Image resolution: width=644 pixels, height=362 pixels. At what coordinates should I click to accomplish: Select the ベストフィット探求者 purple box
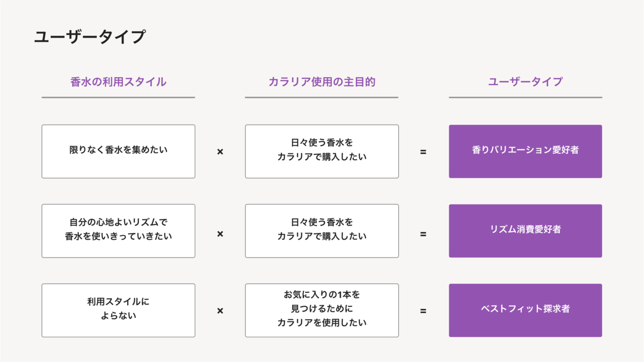[x=525, y=310]
